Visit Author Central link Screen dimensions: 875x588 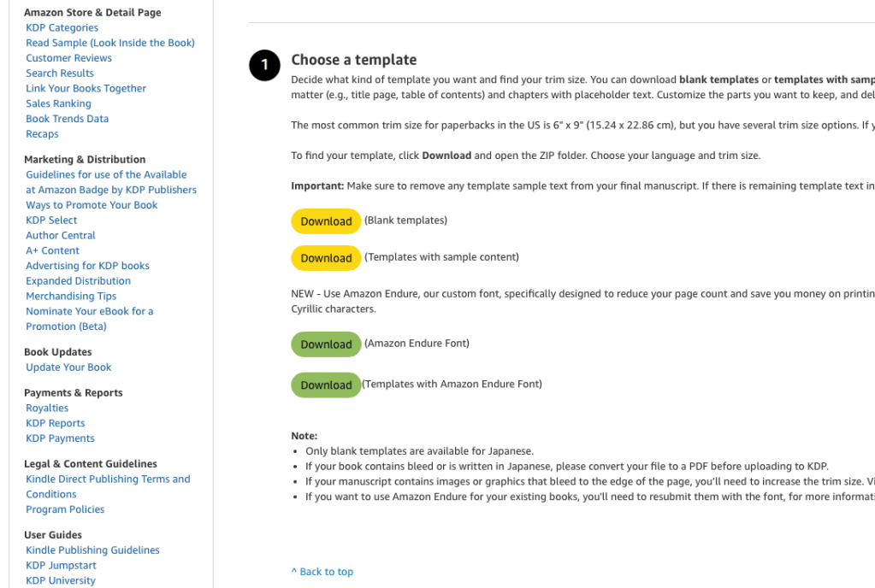click(61, 235)
